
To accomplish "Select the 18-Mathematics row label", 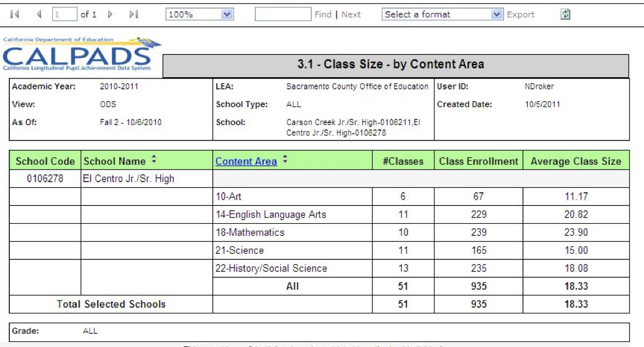I will coord(250,233).
